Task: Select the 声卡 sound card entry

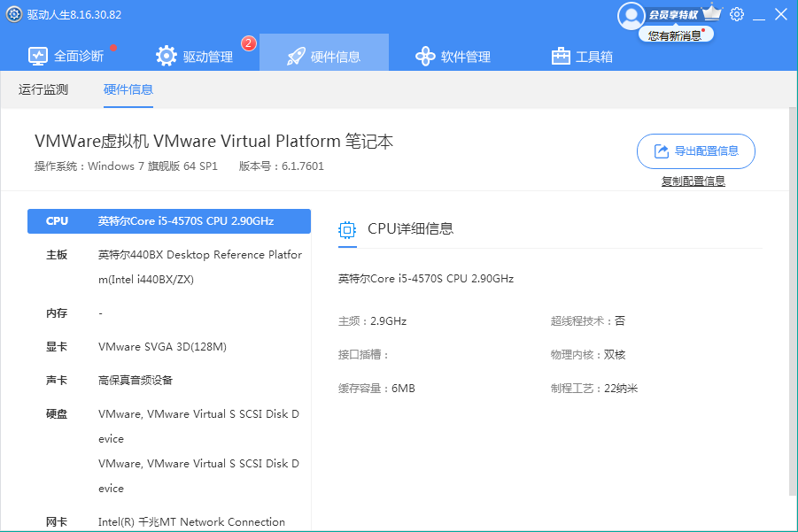Action: 169,381
